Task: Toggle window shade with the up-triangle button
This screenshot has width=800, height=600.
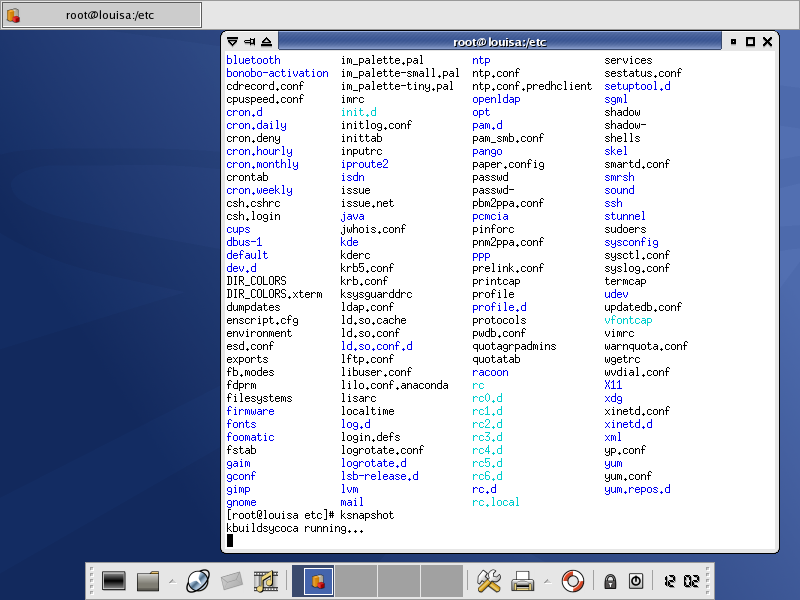Action: point(266,42)
